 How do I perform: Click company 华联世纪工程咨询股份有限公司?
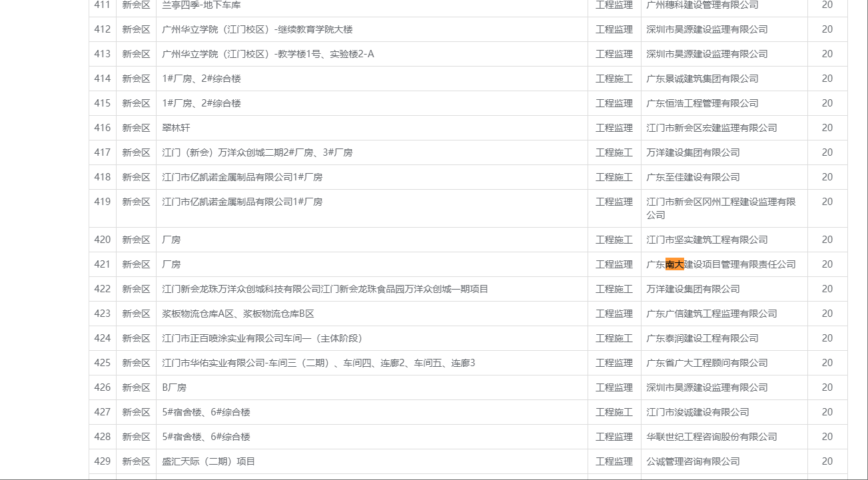[x=711, y=437]
